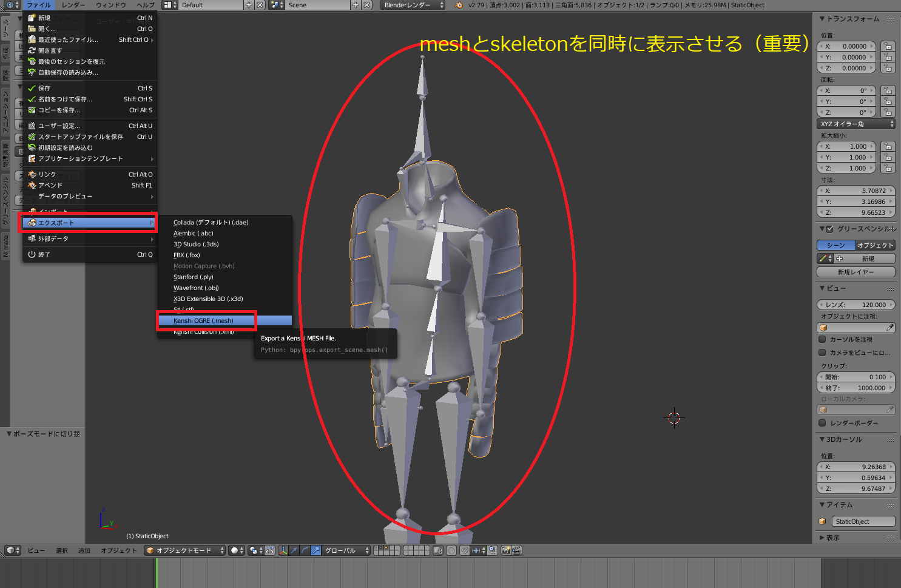Image resolution: width=901 pixels, height=588 pixels.
Task: Open the XYZ オイラー角 rotation mode dropdown
Action: (856, 124)
